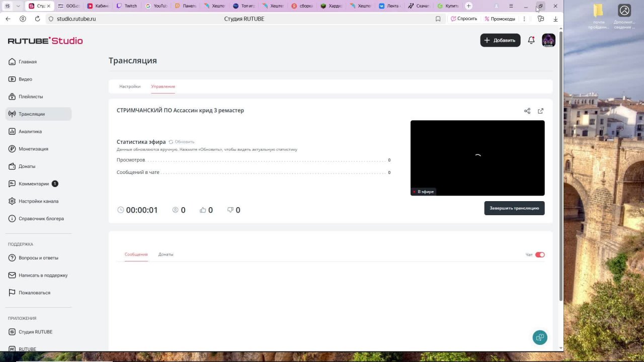Open the Главная page in the sidebar
Viewport: 644px width, 362px height.
[38, 62]
